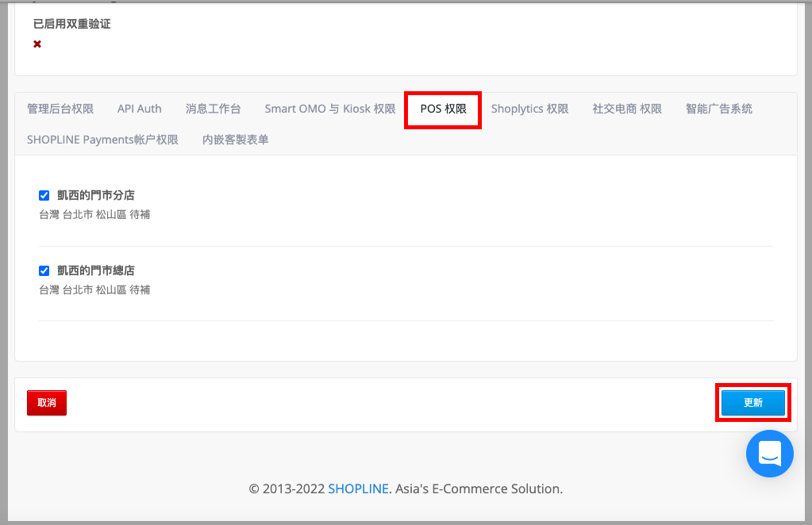Viewport: 812px width, 525px height.
Task: Switch to 社交电商 权限 tab
Action: [x=627, y=109]
